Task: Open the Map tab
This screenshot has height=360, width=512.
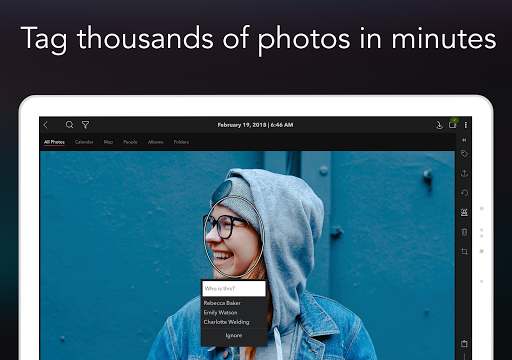Action: (108, 142)
